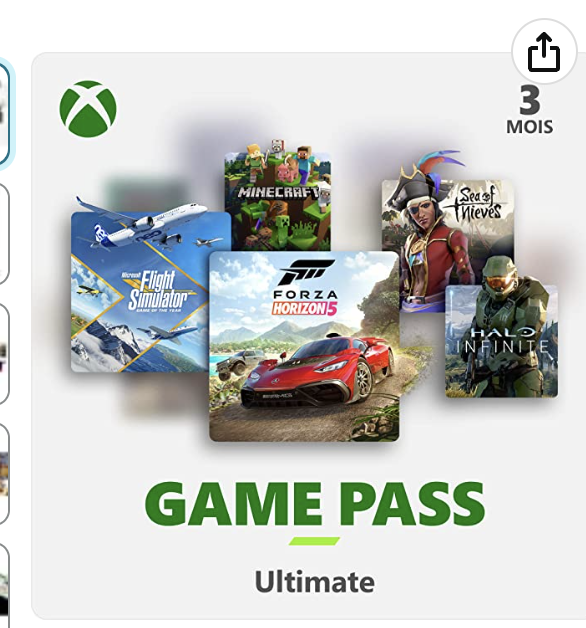
Task: Click the light green accent bar
Action: [314, 541]
